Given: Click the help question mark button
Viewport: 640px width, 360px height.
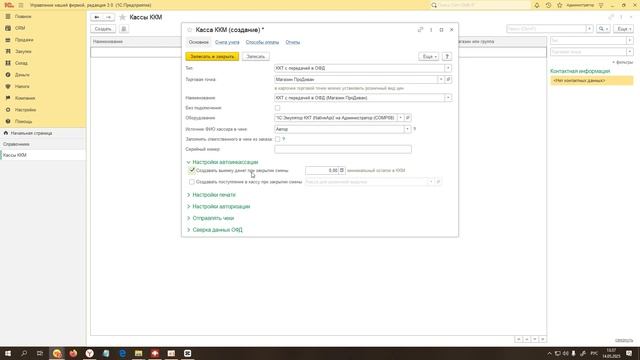Looking at the screenshot, I should (x=447, y=56).
